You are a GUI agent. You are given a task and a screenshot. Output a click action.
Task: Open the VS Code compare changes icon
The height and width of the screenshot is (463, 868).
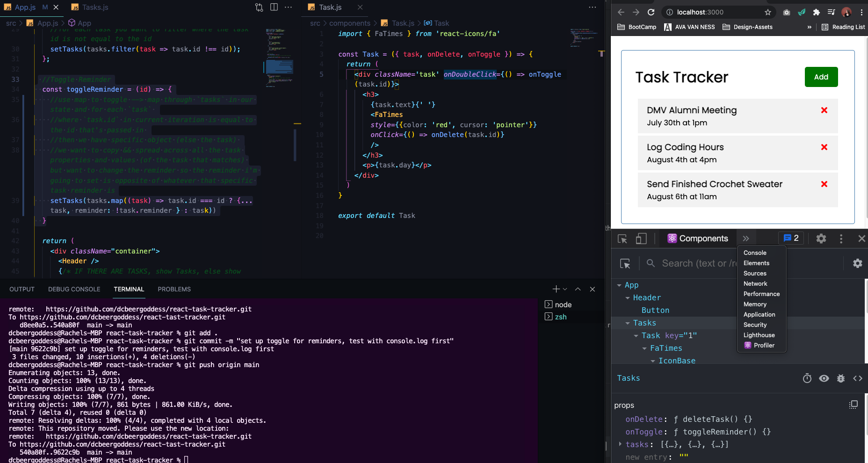pyautogui.click(x=259, y=7)
